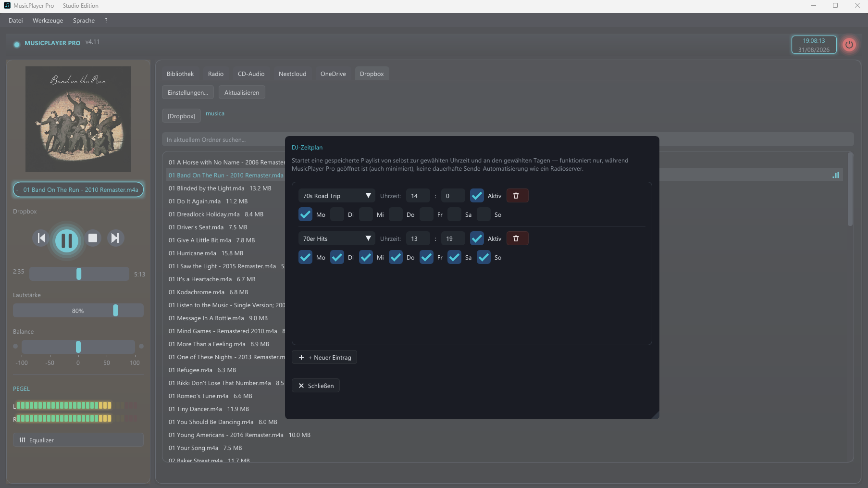Viewport: 868px width, 488px height.
Task: Delete the 70er Hits schedule entry
Action: pyautogui.click(x=517, y=238)
